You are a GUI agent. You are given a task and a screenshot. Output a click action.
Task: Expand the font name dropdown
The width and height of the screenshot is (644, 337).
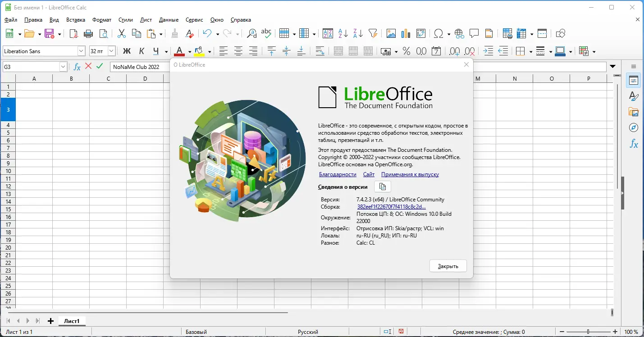tap(81, 51)
